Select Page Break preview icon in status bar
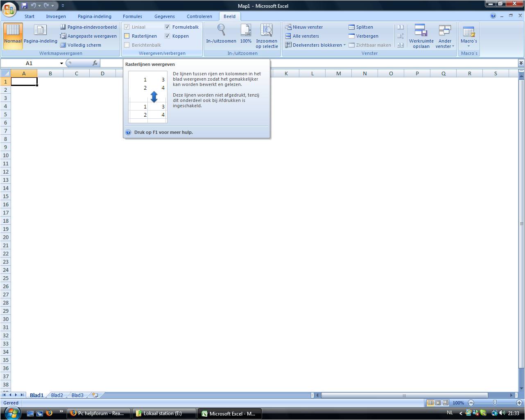The height and width of the screenshot is (420, 525). click(446, 403)
